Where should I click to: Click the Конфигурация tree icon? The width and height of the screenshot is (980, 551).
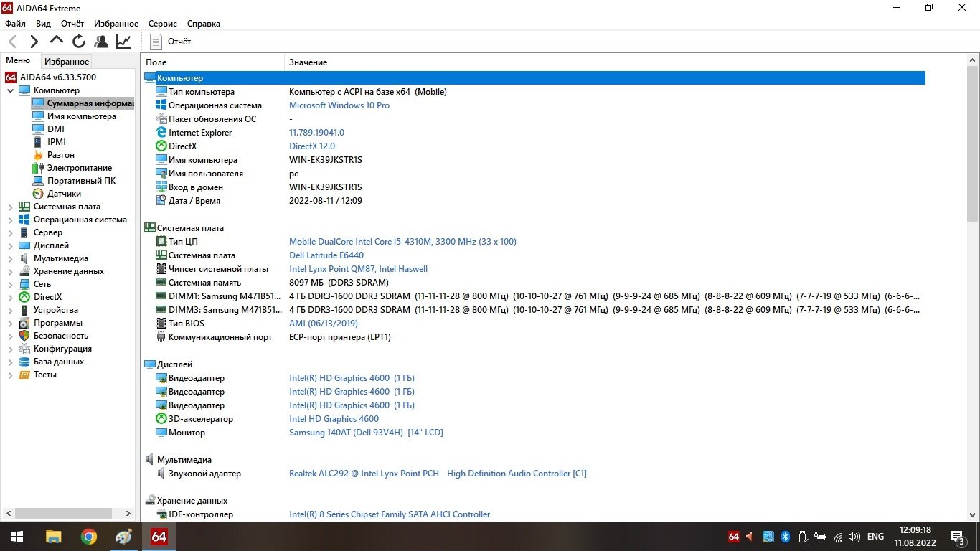point(24,349)
